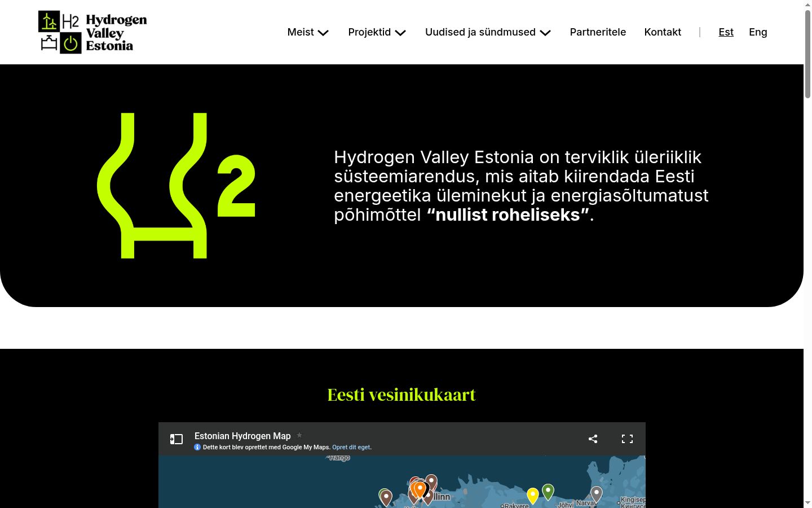Open the map legend sidebar toggle
812x508 pixels.
tap(176, 439)
